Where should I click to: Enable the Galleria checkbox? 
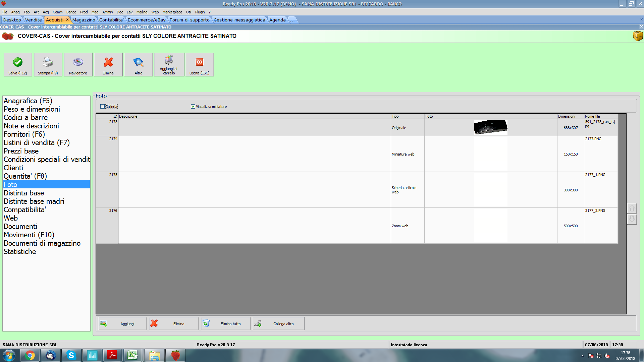[x=103, y=107]
